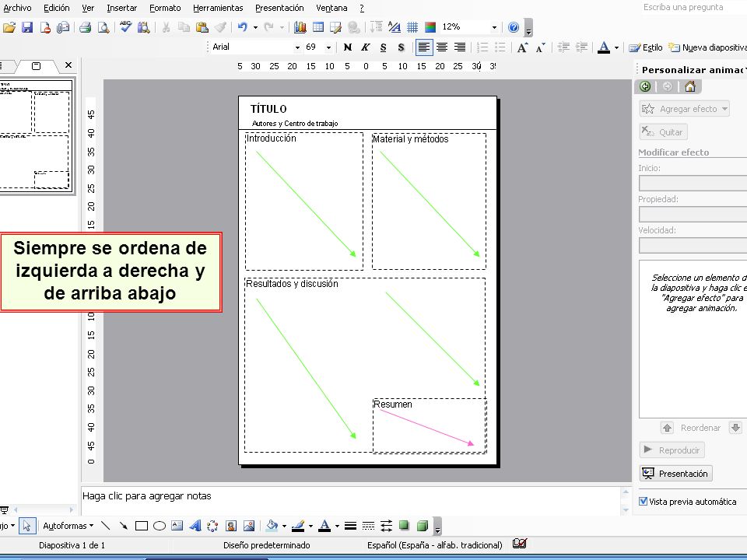Image resolution: width=747 pixels, height=560 pixels.
Task: Open the undo history dropdown arrow
Action: (x=255, y=27)
